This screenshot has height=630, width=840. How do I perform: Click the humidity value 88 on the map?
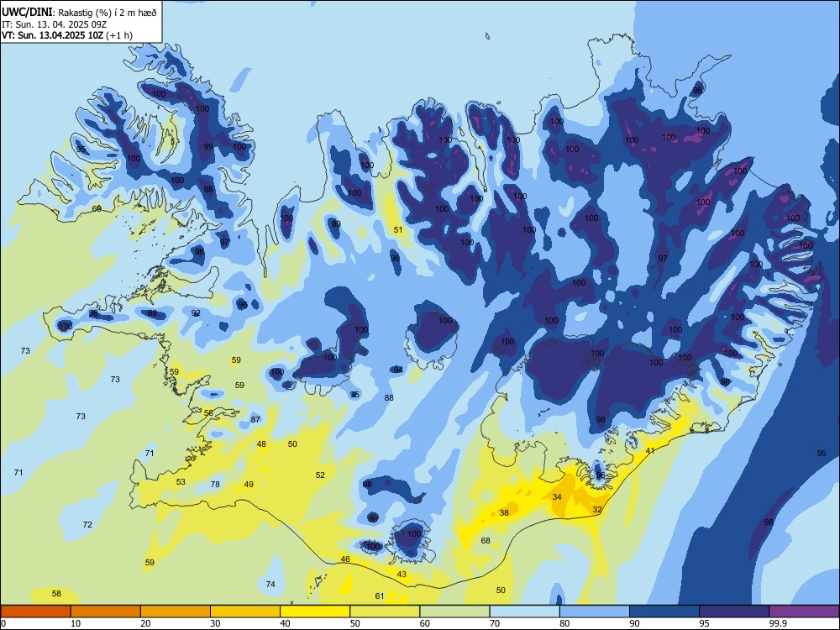coord(389,397)
